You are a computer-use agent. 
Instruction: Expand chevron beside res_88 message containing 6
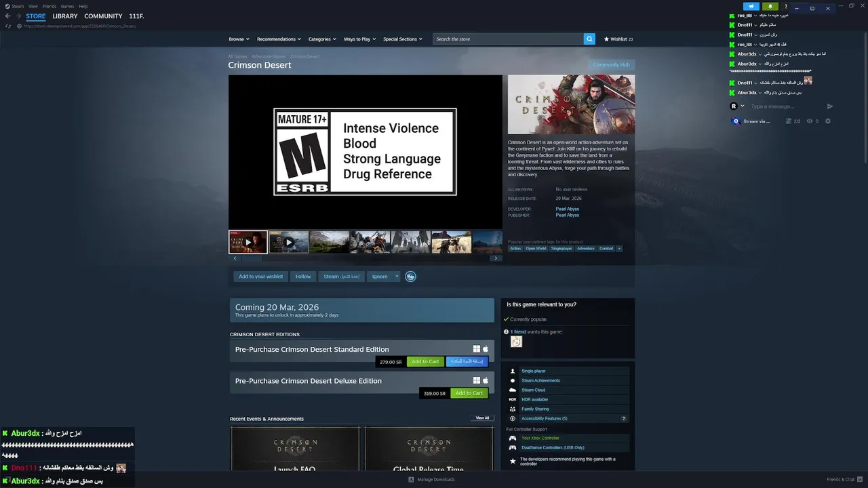(755, 45)
